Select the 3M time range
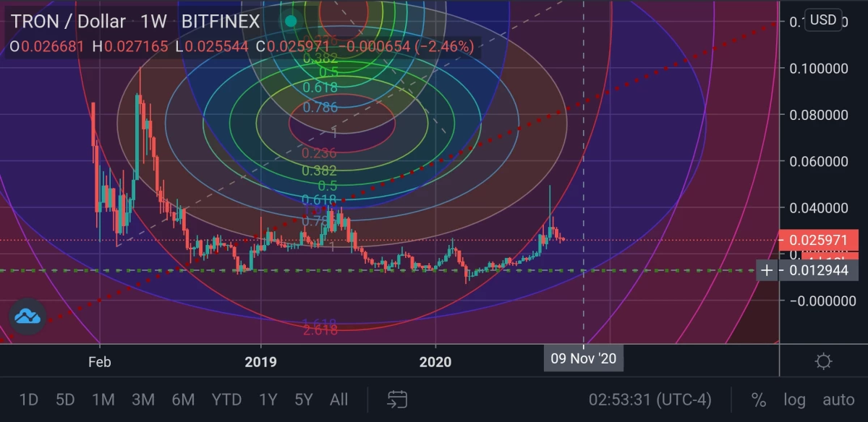The image size is (868, 422). (x=143, y=399)
